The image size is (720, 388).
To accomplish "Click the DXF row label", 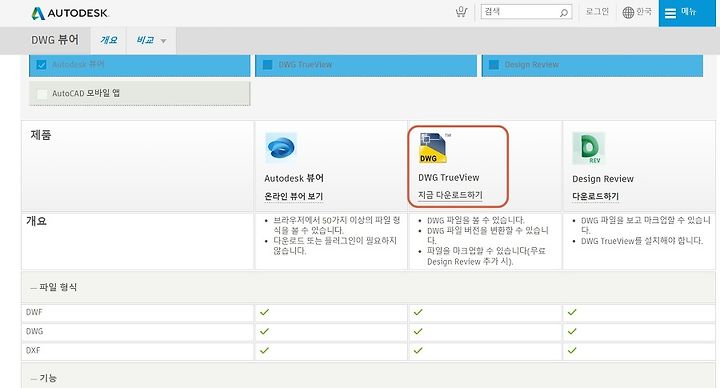I will pyautogui.click(x=33, y=351).
